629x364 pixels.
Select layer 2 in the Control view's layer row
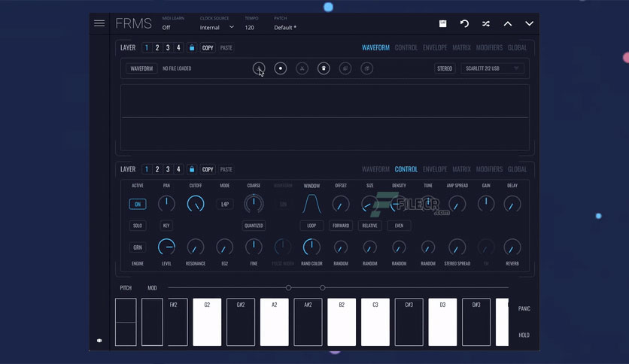[x=157, y=169]
